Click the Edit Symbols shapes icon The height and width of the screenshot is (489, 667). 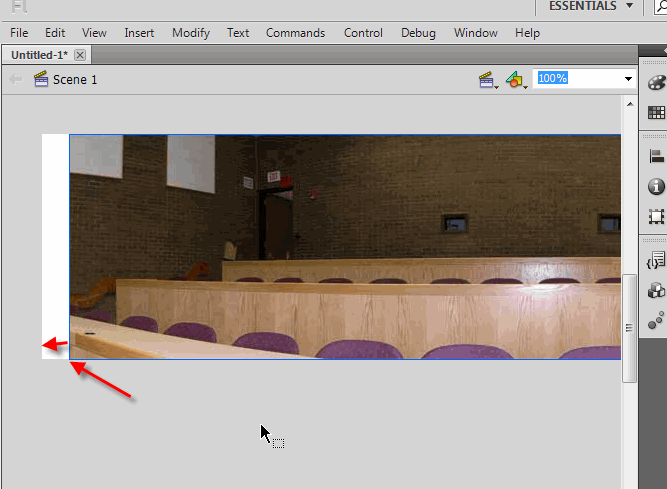click(514, 79)
